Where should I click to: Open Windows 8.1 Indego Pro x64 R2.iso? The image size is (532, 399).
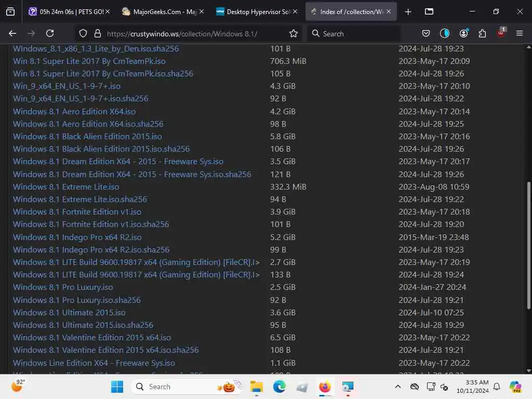tap(77, 237)
